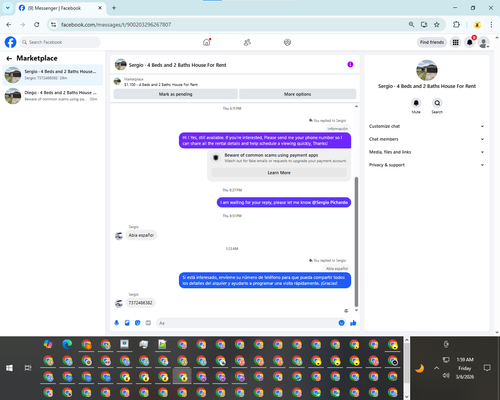Screen dimensions: 500x400
Task: Open the Facebook menu grid icon
Action: coord(455,42)
